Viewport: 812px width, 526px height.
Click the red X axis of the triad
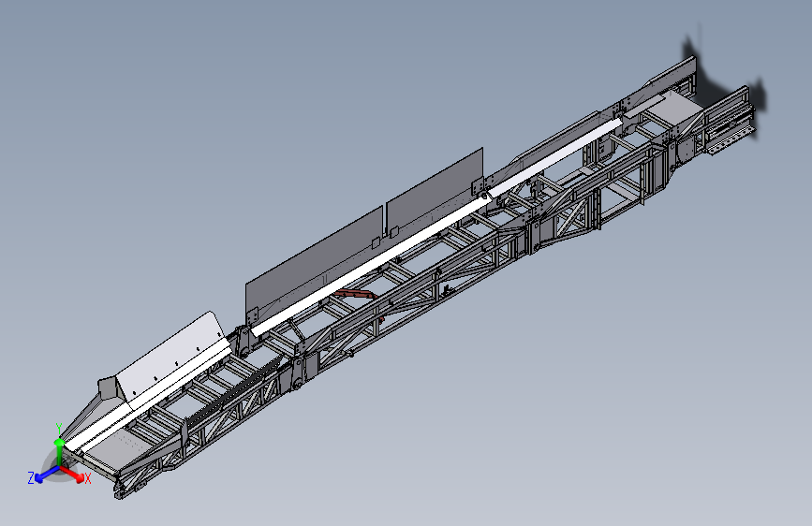point(73,475)
